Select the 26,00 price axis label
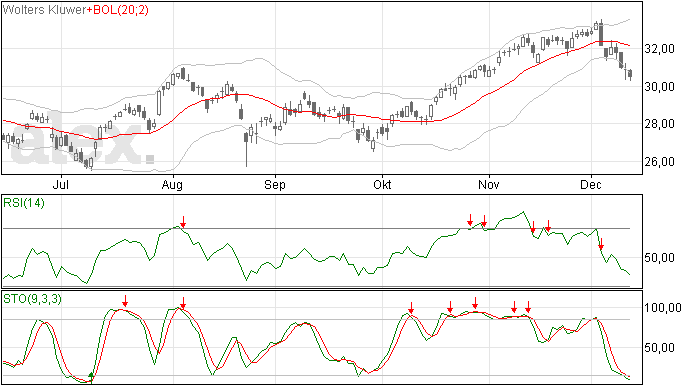The image size is (690, 387). pyautogui.click(x=659, y=162)
